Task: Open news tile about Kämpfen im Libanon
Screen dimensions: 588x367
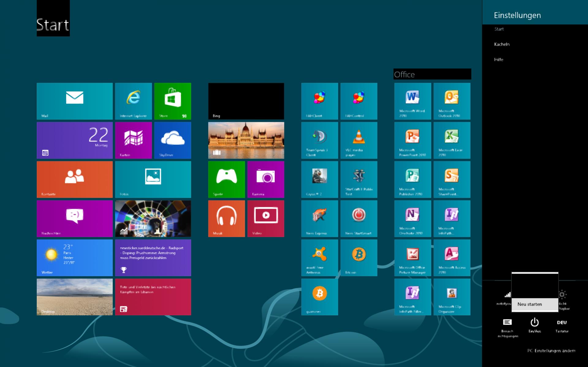Action: click(x=153, y=297)
